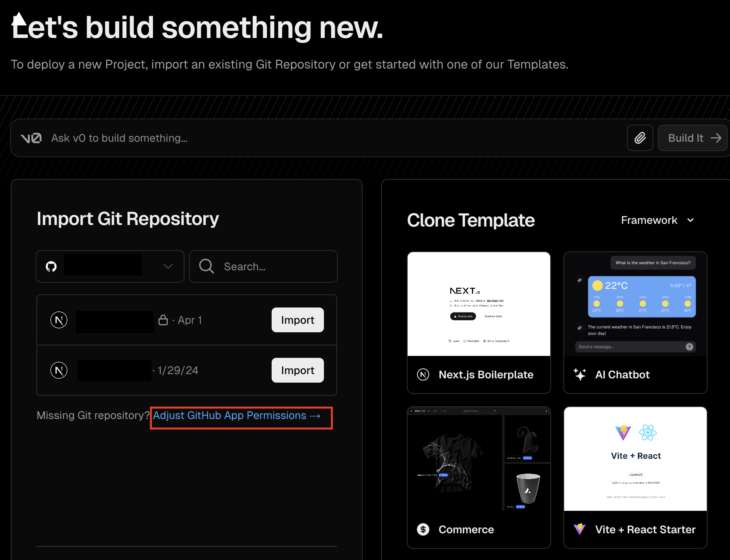This screenshot has width=730, height=560.
Task: Click the Missing Git repository? text
Action: (93, 416)
